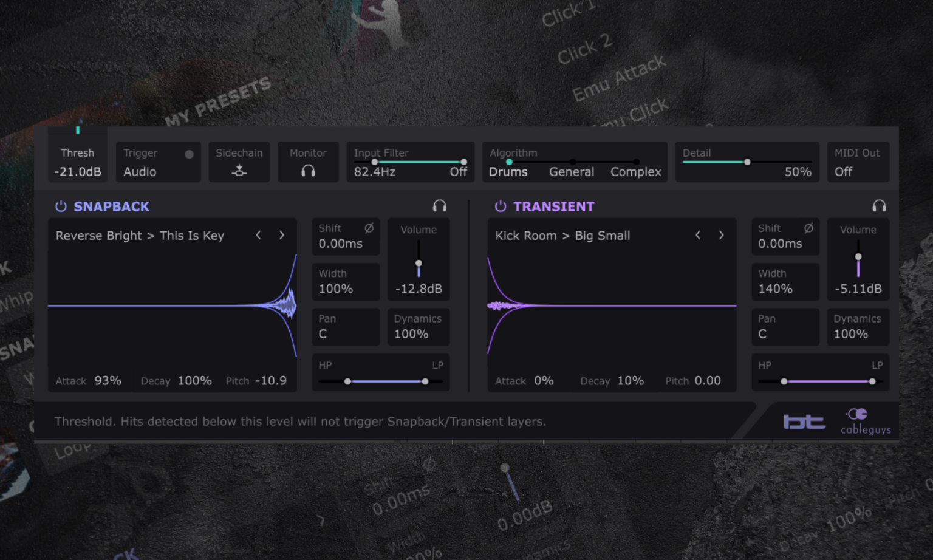This screenshot has height=560, width=933.
Task: Solo the Transient layer via its headphone icon
Action: (x=880, y=206)
